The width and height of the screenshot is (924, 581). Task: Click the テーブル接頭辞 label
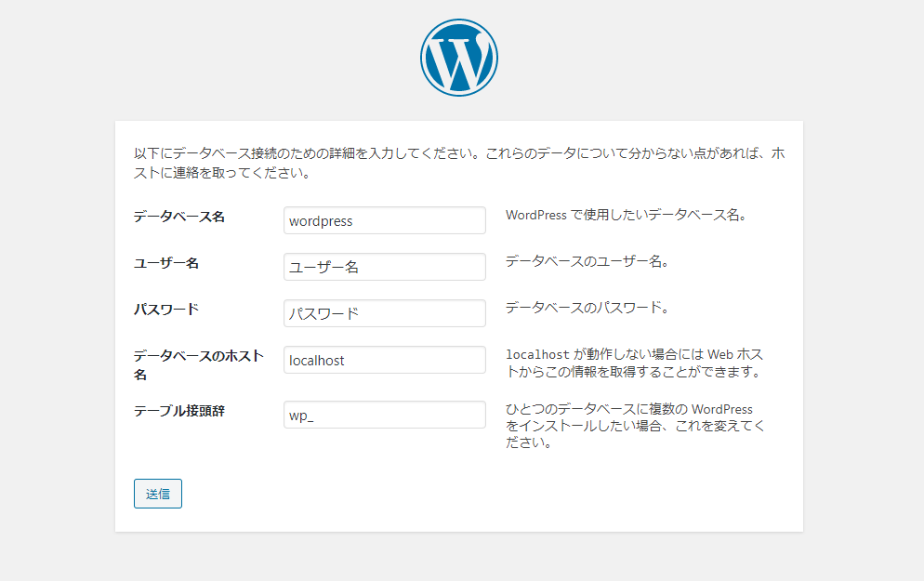point(179,411)
